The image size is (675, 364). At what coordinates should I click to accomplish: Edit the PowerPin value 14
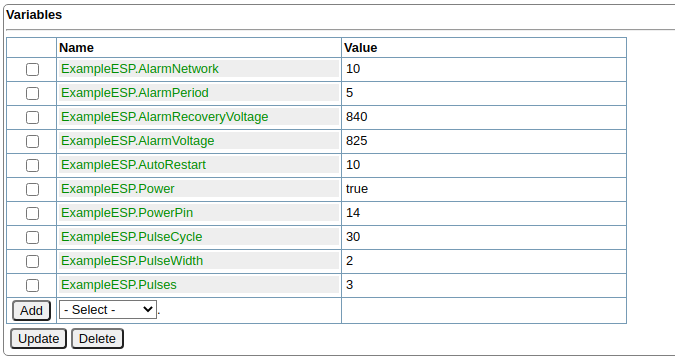click(x=484, y=213)
